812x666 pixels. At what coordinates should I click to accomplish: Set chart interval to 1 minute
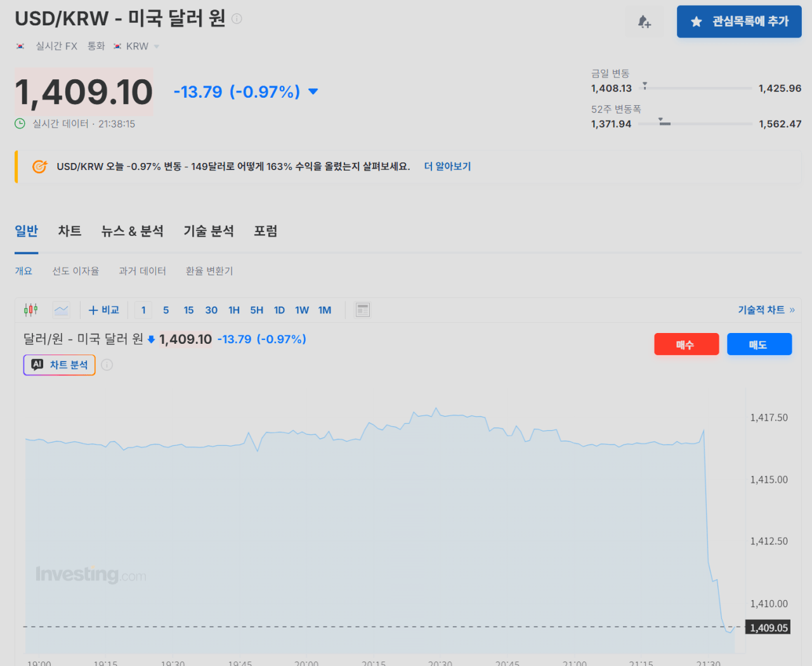[143, 310]
